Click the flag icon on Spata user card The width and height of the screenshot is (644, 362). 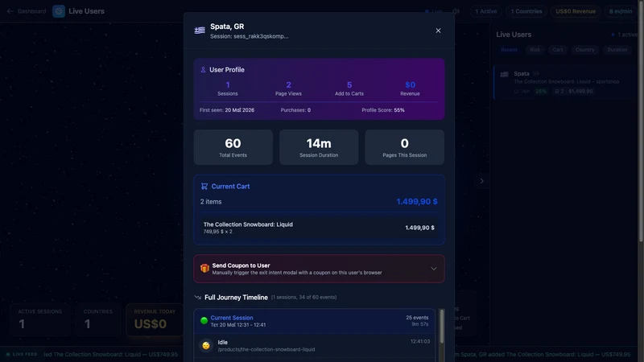click(x=505, y=74)
